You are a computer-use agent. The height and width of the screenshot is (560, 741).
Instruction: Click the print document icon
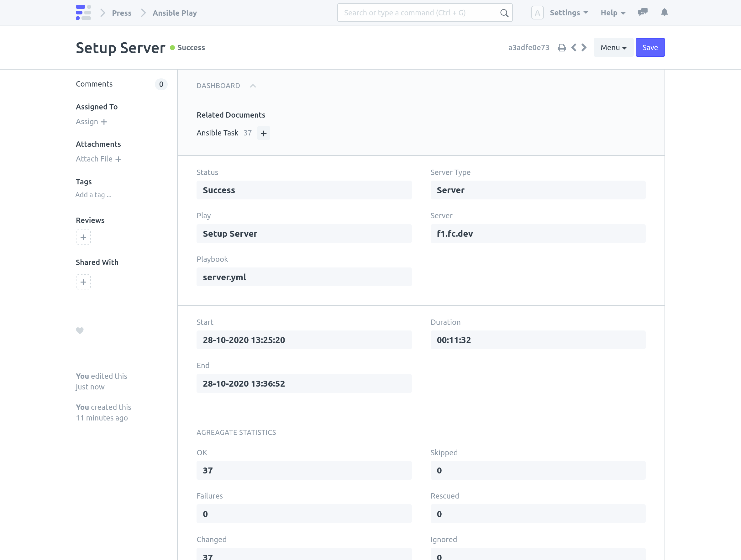[562, 48]
